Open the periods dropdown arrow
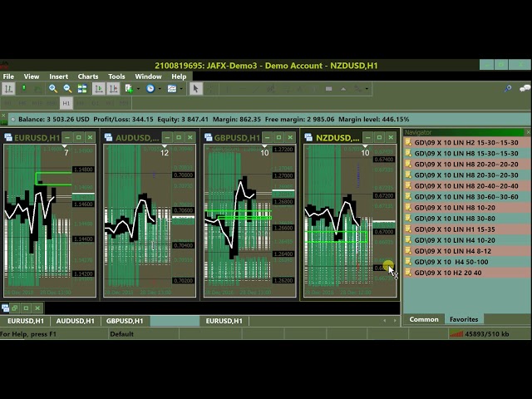 pyautogui.click(x=160, y=88)
